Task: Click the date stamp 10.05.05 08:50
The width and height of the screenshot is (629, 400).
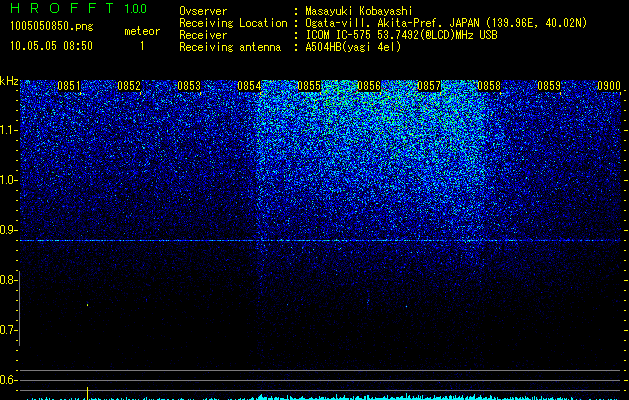Action: pyautogui.click(x=51, y=46)
